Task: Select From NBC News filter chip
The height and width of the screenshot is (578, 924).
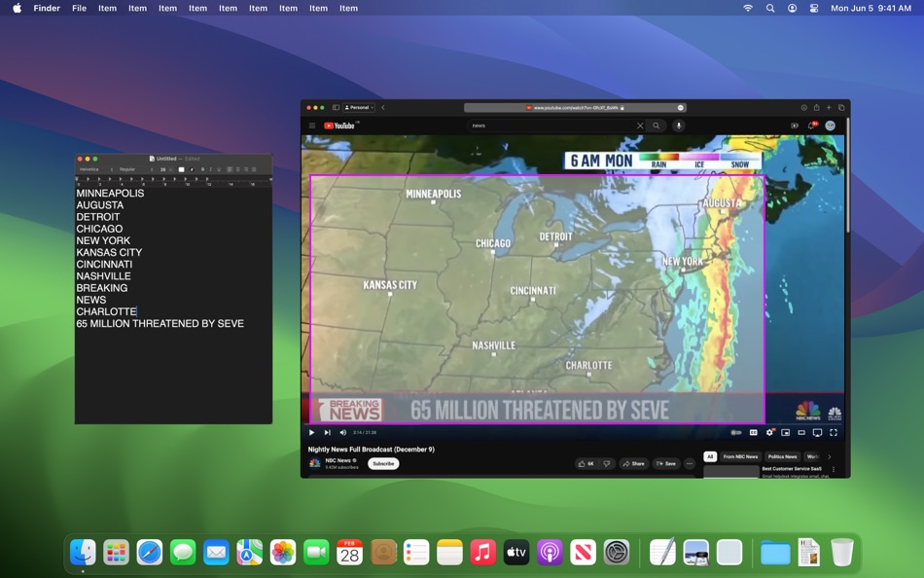Action: (740, 456)
